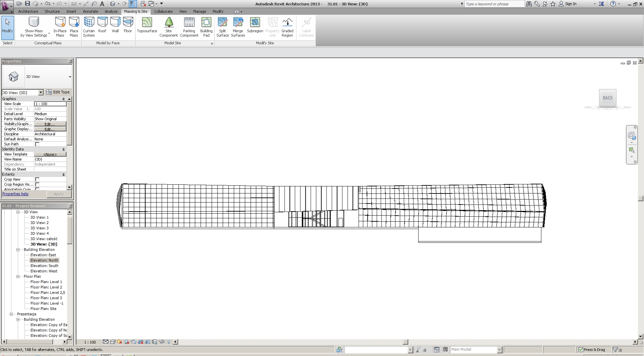Collapse the Graphics properties section

[x=63, y=99]
